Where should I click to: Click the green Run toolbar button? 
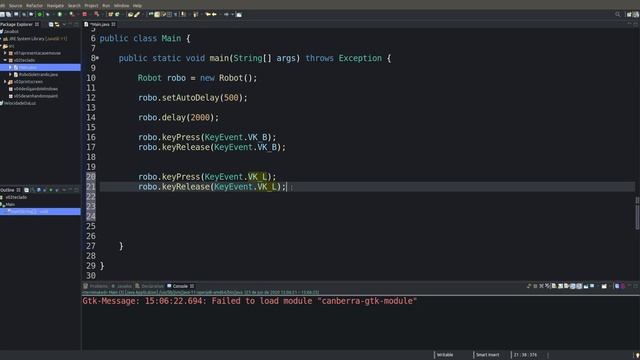coord(60,14)
